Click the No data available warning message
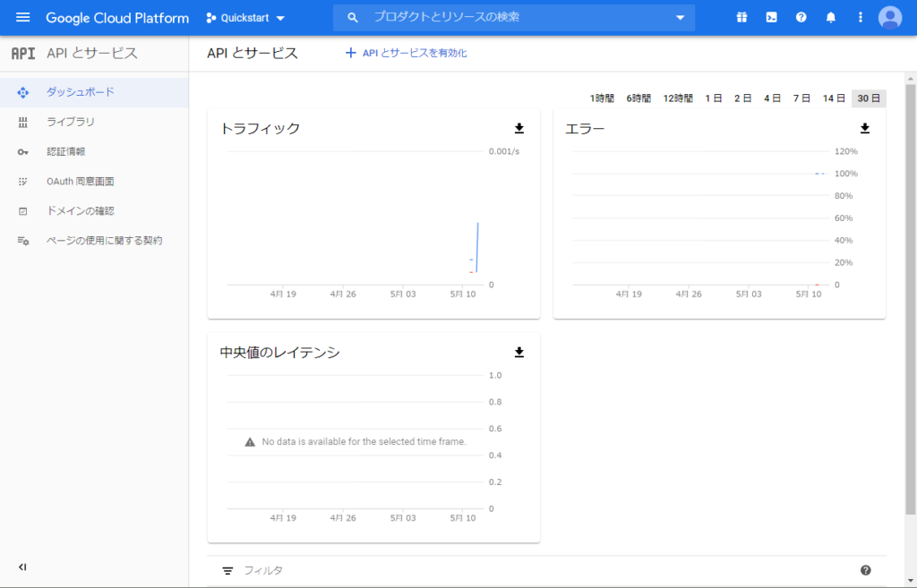 pyautogui.click(x=356, y=442)
